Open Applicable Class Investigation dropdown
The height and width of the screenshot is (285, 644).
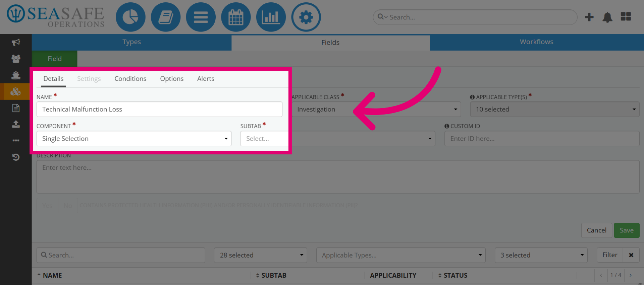(376, 110)
